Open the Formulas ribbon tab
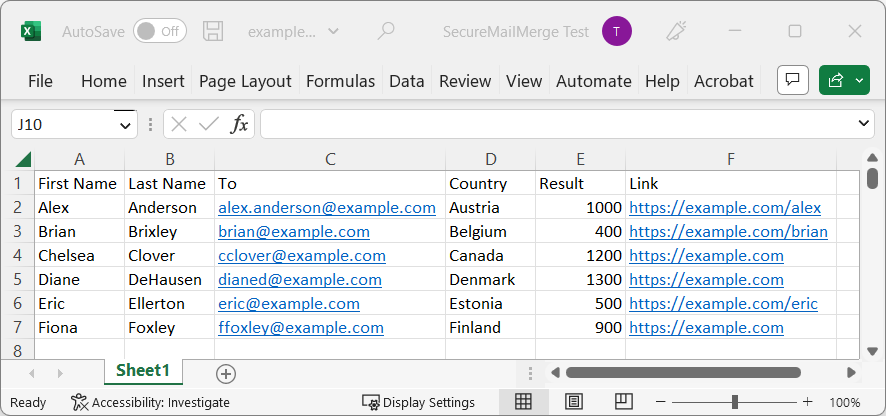This screenshot has height=416, width=886. (340, 81)
